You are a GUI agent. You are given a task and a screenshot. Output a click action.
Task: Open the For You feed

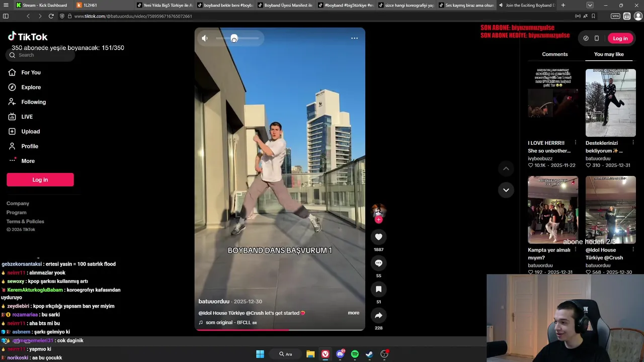(31, 72)
